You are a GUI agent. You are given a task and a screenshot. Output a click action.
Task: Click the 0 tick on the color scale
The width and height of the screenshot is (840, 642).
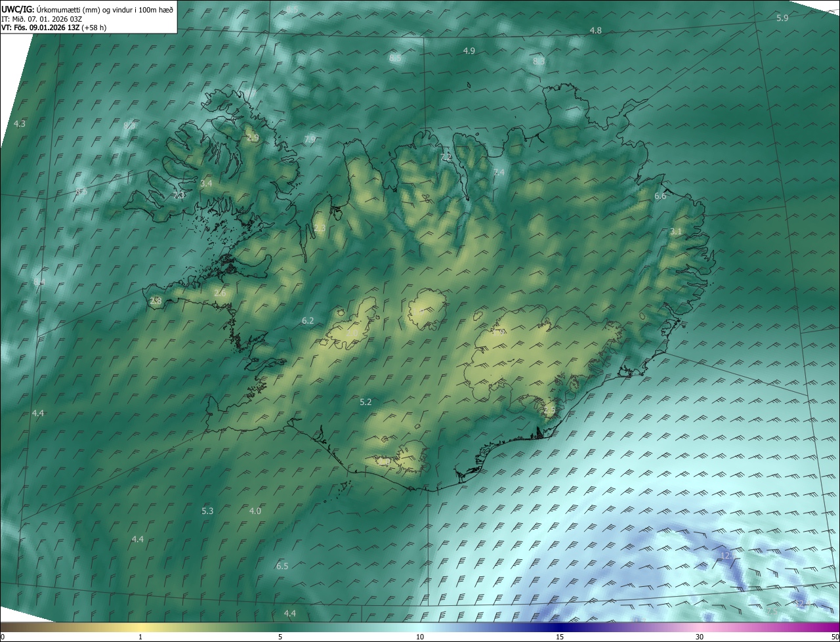tap(3, 637)
